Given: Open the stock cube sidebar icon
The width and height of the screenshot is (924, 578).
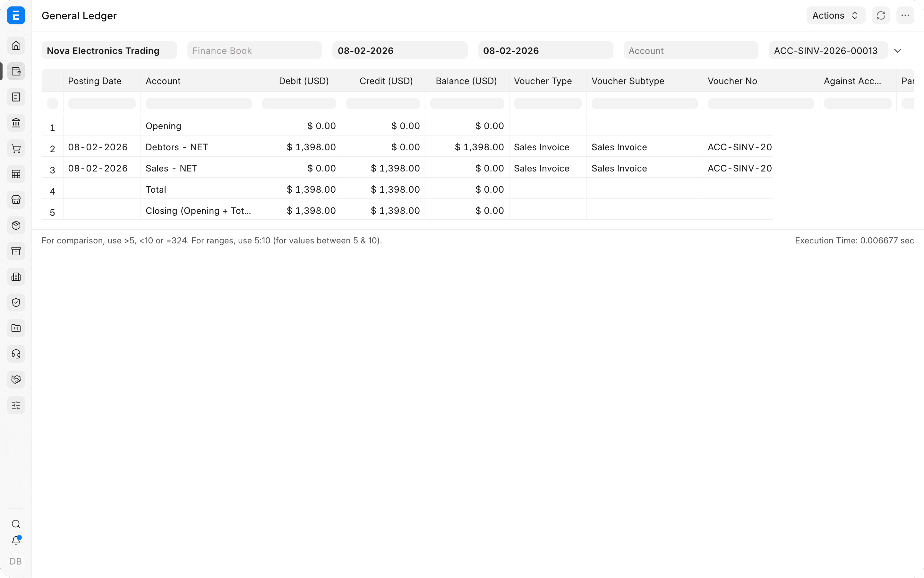Looking at the screenshot, I should coord(16,225).
